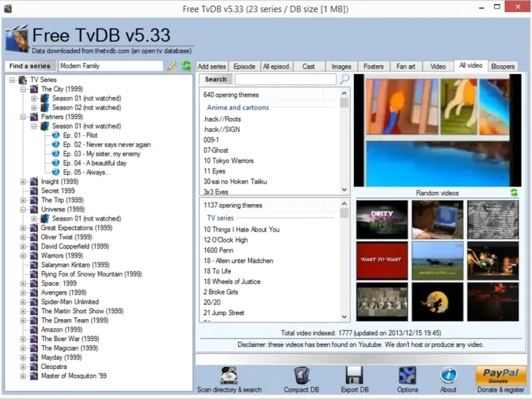Expand the Insight (1999) series node
The height and width of the screenshot is (399, 532).
click(24, 182)
